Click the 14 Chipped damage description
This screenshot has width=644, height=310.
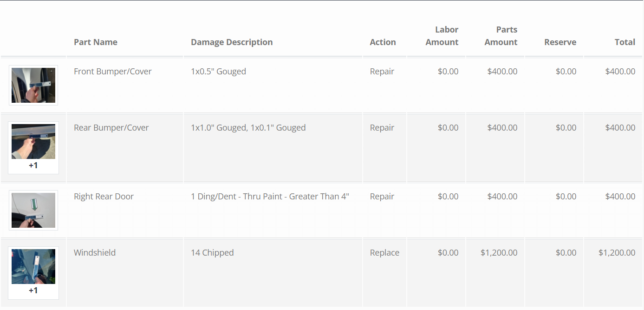click(212, 253)
